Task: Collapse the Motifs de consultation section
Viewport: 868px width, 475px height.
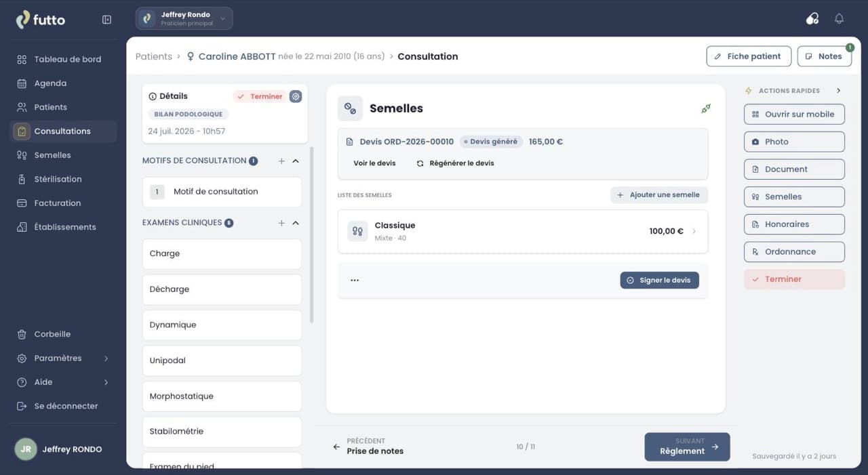Action: point(296,161)
